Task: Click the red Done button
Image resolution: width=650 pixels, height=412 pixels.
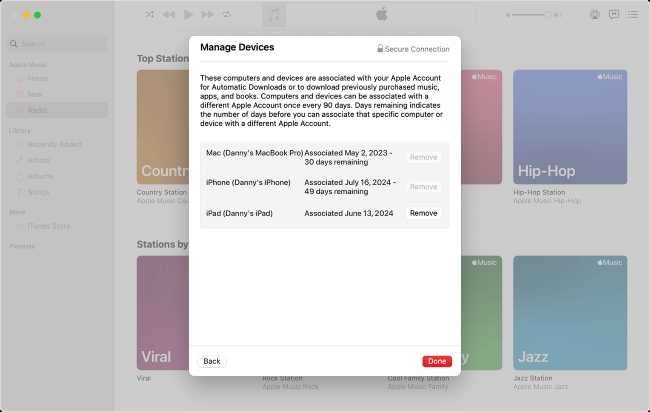Action: coord(437,361)
